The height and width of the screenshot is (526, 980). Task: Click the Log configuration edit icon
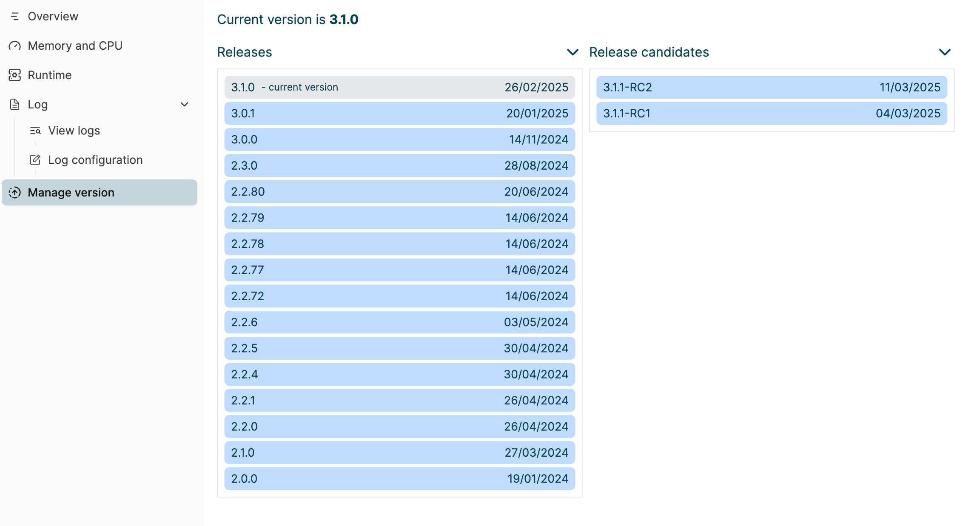[x=35, y=160]
